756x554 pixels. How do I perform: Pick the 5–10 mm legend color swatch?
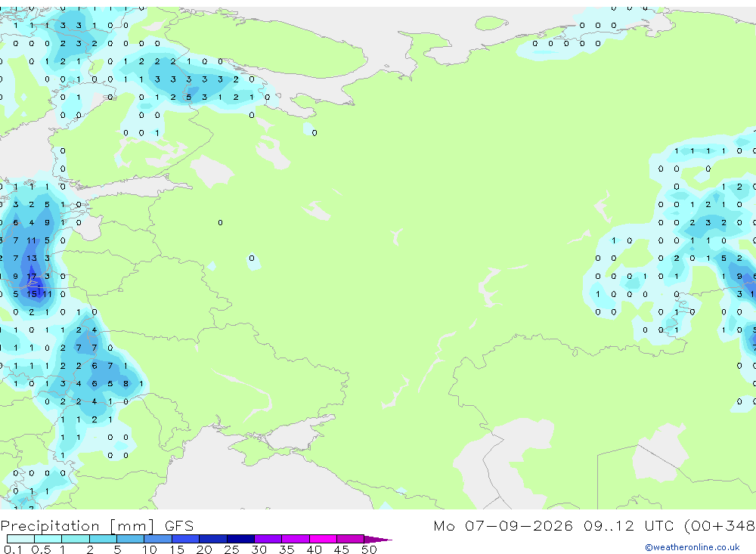point(131,539)
